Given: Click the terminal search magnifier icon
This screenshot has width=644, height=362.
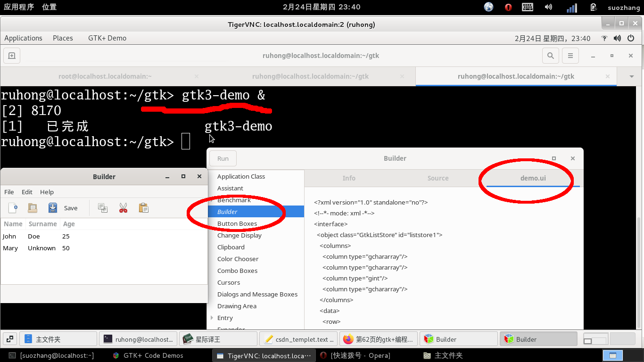Looking at the screenshot, I should point(550,56).
